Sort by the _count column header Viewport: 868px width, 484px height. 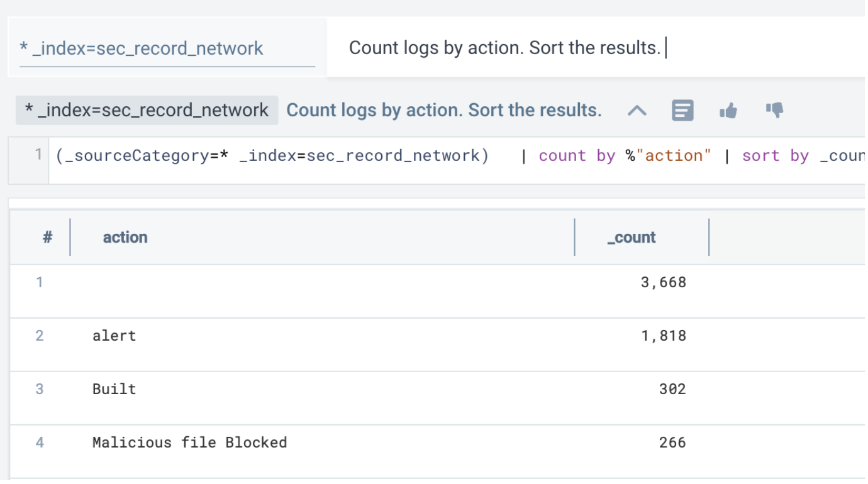click(632, 238)
